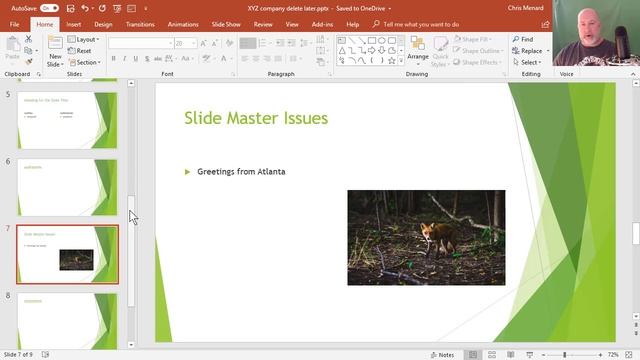The height and width of the screenshot is (360, 640).
Task: Click in Tell me what you want to do
Action: pos(421,24)
